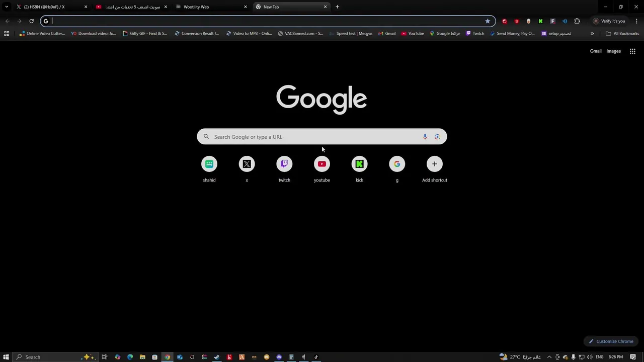Start a voice search with the microphone
This screenshot has width=644, height=362.
[425, 137]
